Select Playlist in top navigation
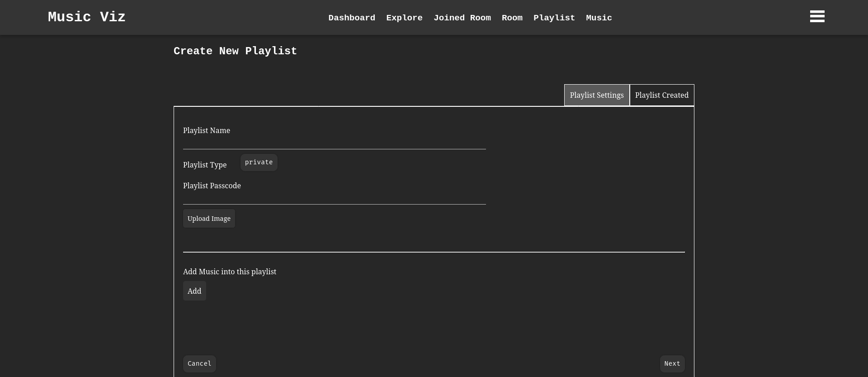The height and width of the screenshot is (377, 868). [554, 18]
